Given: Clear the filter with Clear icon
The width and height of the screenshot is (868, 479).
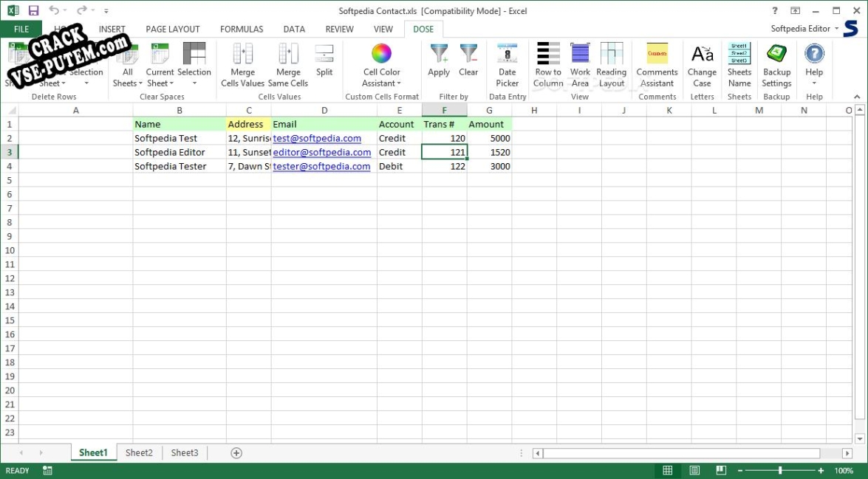Looking at the screenshot, I should (x=468, y=55).
